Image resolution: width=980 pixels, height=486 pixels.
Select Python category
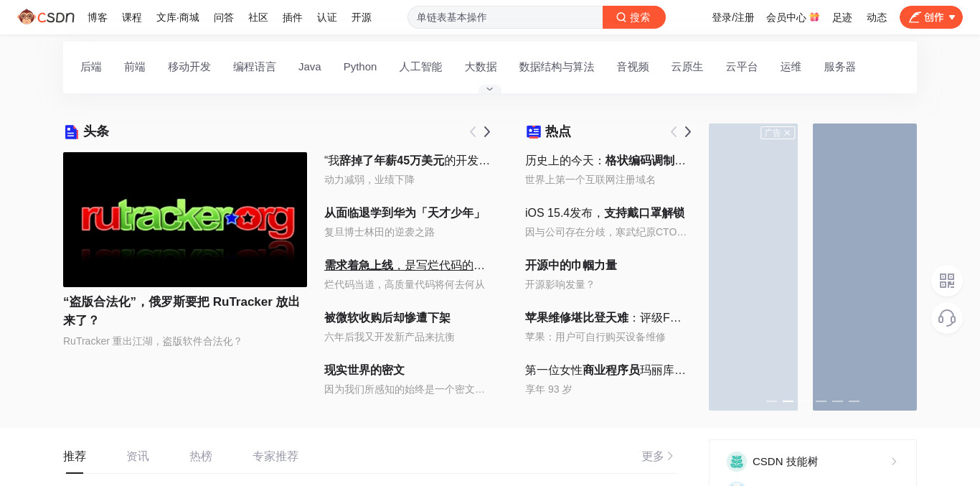tap(360, 67)
